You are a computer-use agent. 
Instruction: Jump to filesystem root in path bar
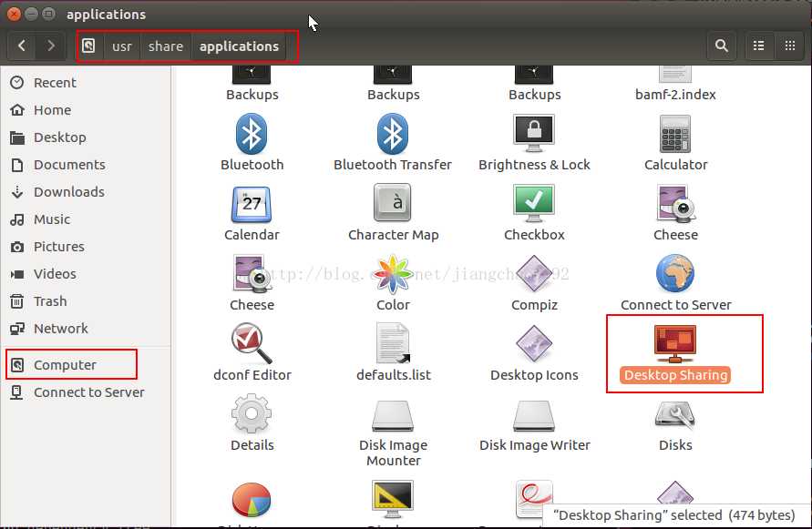(89, 46)
